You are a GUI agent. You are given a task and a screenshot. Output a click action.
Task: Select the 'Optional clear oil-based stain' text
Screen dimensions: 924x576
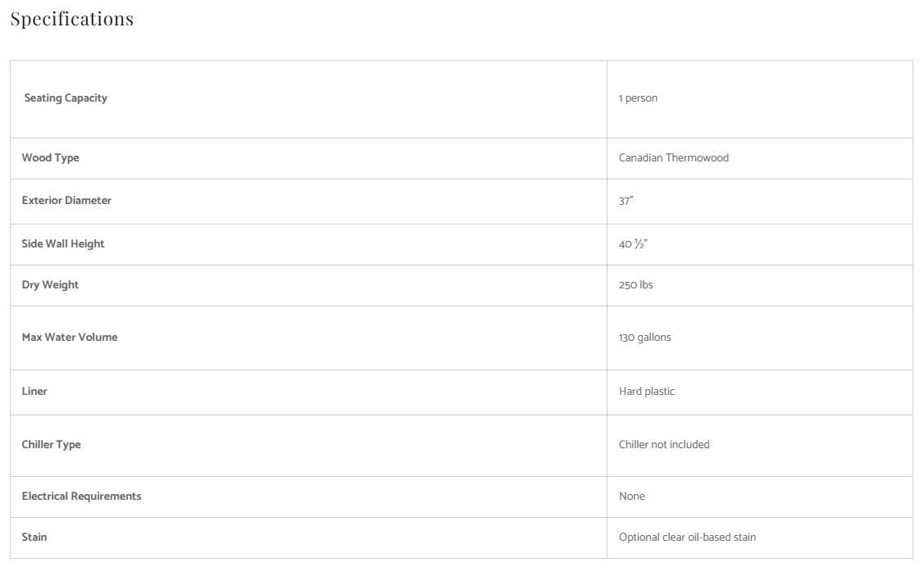(687, 537)
